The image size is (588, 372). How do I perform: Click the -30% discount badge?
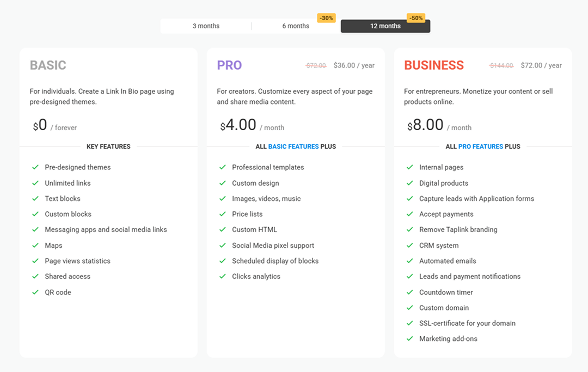click(x=326, y=18)
